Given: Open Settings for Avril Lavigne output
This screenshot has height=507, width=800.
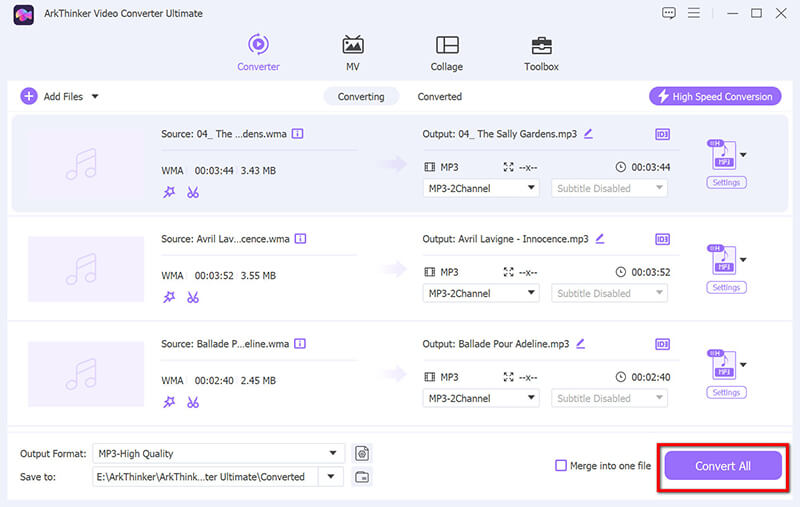Looking at the screenshot, I should click(x=726, y=288).
